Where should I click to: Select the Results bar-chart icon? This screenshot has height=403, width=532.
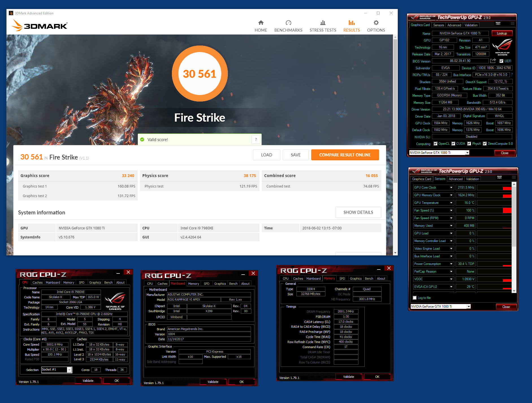[x=352, y=23]
